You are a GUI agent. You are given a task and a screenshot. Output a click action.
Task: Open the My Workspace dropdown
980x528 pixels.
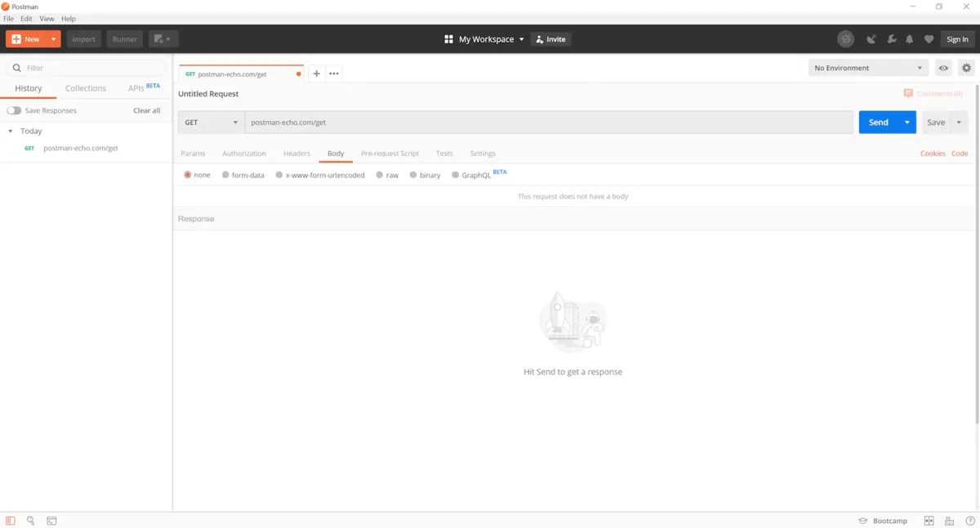[491, 39]
